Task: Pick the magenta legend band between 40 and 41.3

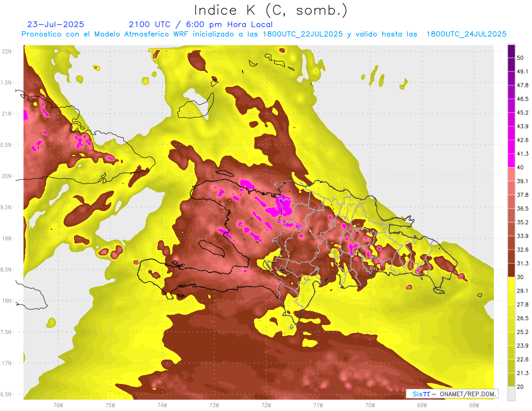Action: (x=511, y=160)
